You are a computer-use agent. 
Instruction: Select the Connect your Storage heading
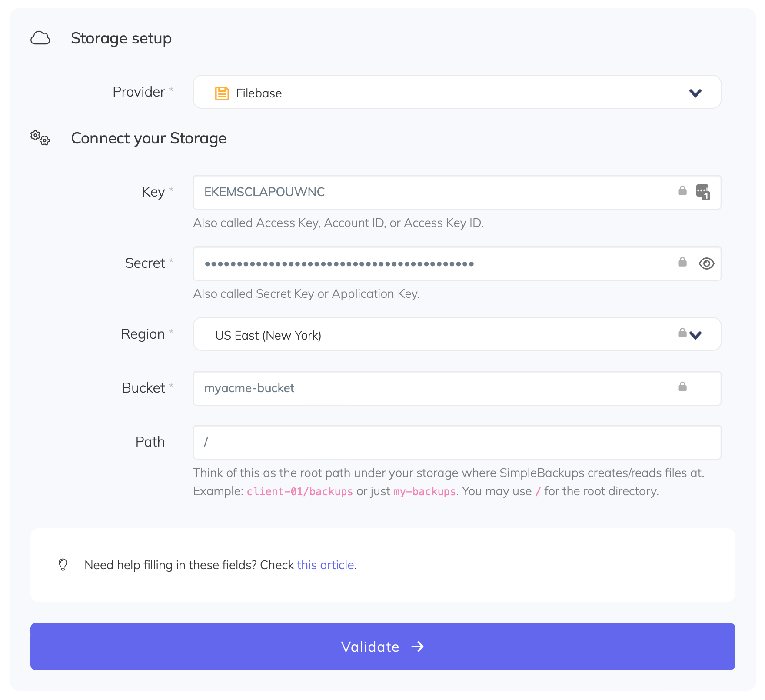coord(149,138)
